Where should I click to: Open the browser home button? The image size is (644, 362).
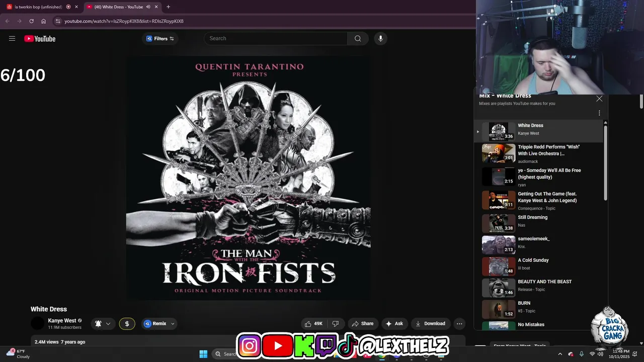[43, 21]
